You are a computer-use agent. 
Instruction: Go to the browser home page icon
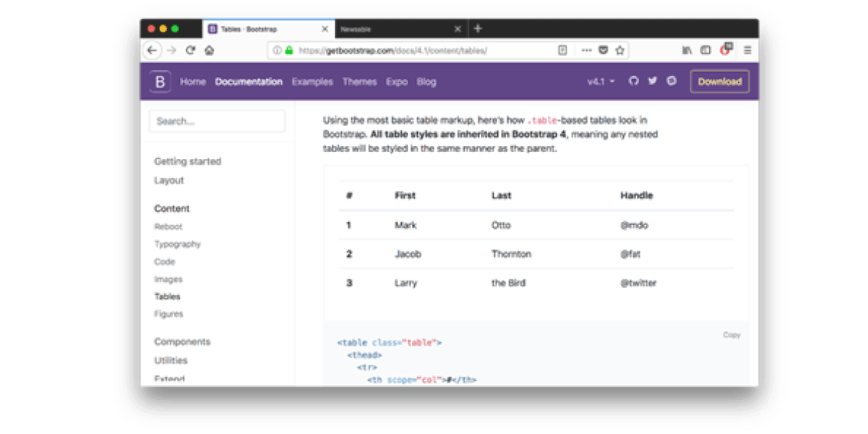[x=209, y=50]
